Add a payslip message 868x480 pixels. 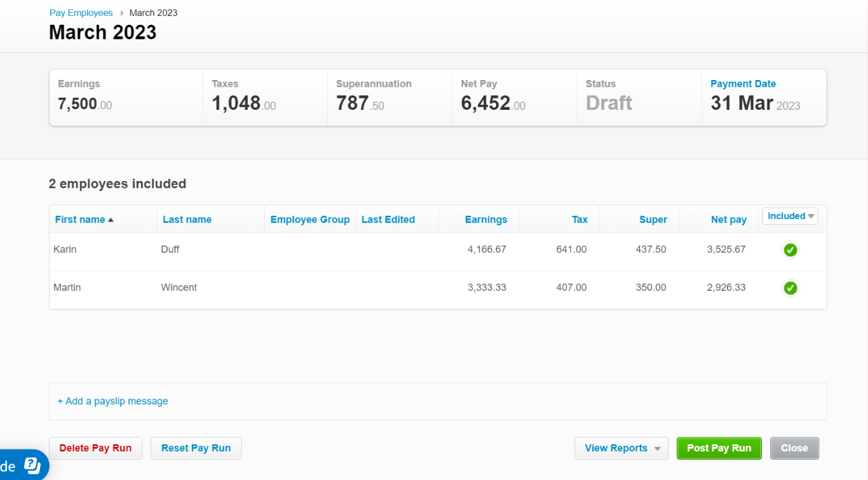113,401
